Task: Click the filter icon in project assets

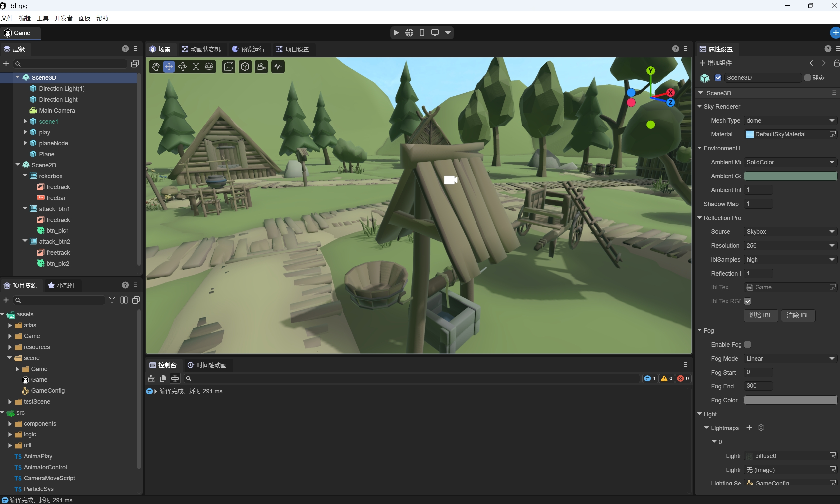Action: click(112, 300)
